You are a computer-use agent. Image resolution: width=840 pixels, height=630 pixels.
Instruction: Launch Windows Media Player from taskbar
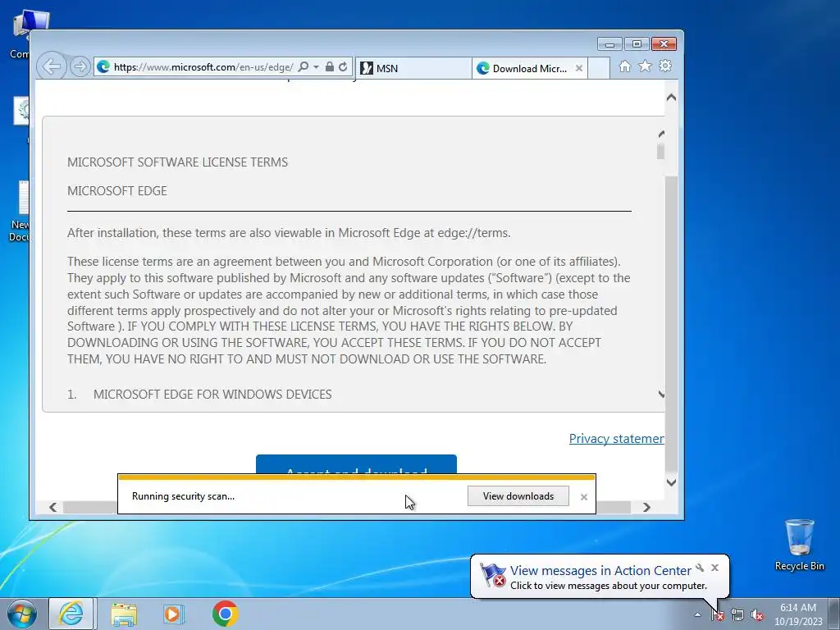174,614
